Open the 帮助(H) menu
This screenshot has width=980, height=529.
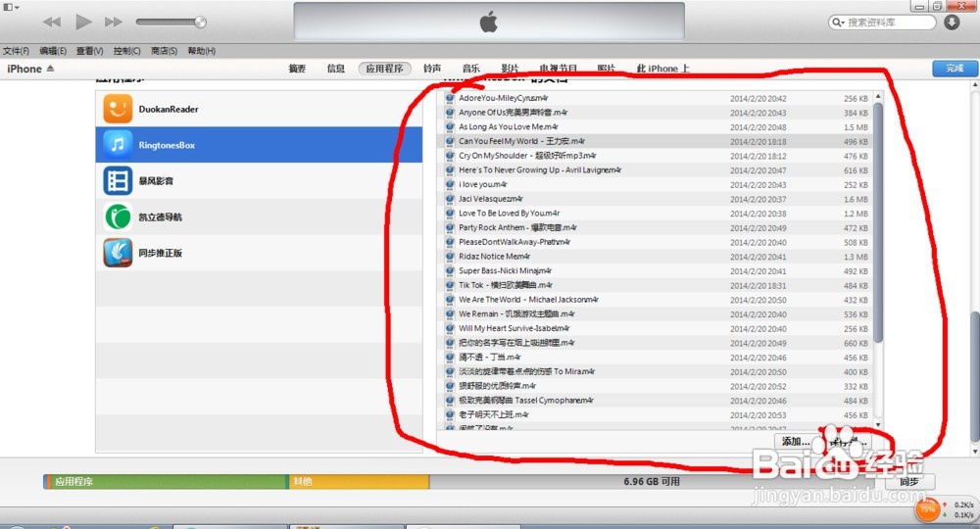(x=201, y=51)
